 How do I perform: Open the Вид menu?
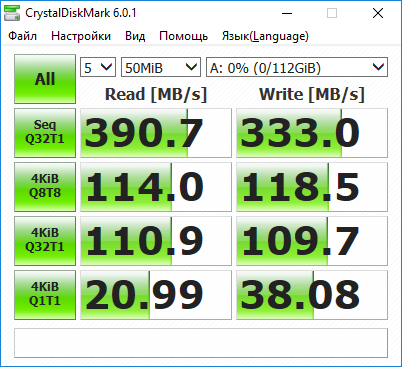coord(135,36)
